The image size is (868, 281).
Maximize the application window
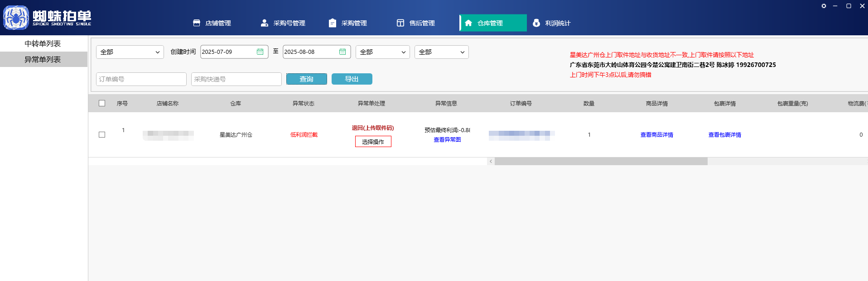coord(849,6)
